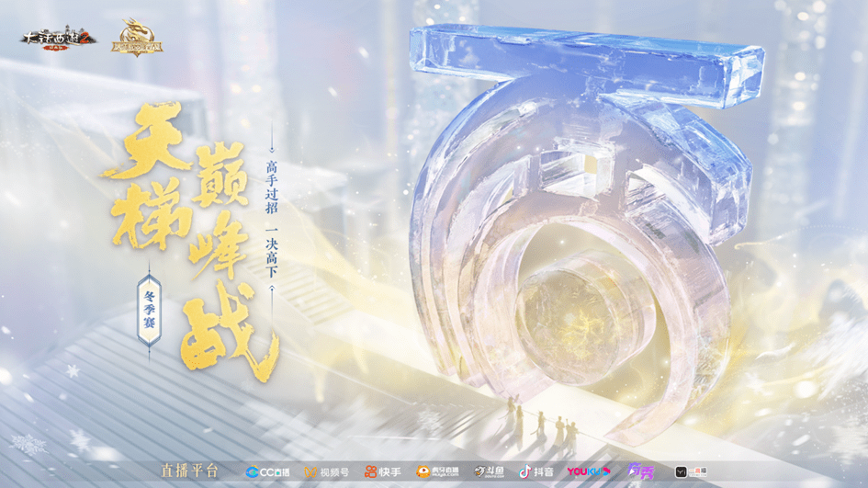Image resolution: width=868 pixels, height=488 pixels.
Task: Click the 大话西游2 game logo
Action: tap(59, 39)
